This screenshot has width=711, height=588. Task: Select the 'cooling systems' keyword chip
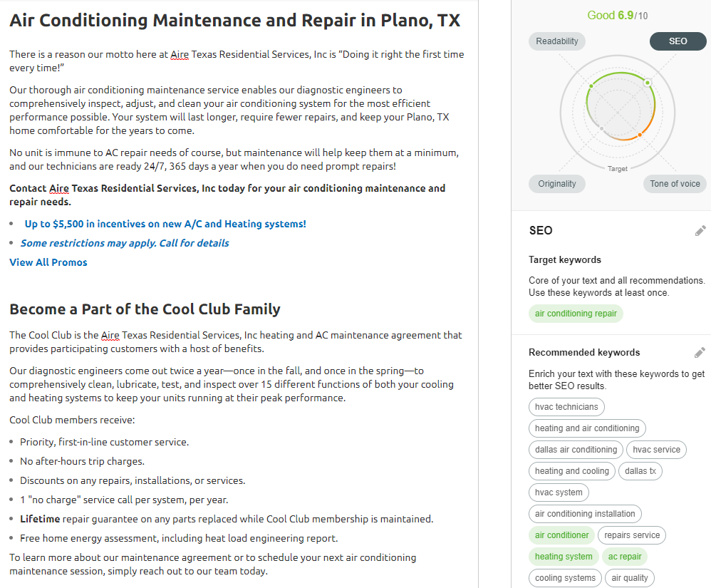(565, 578)
